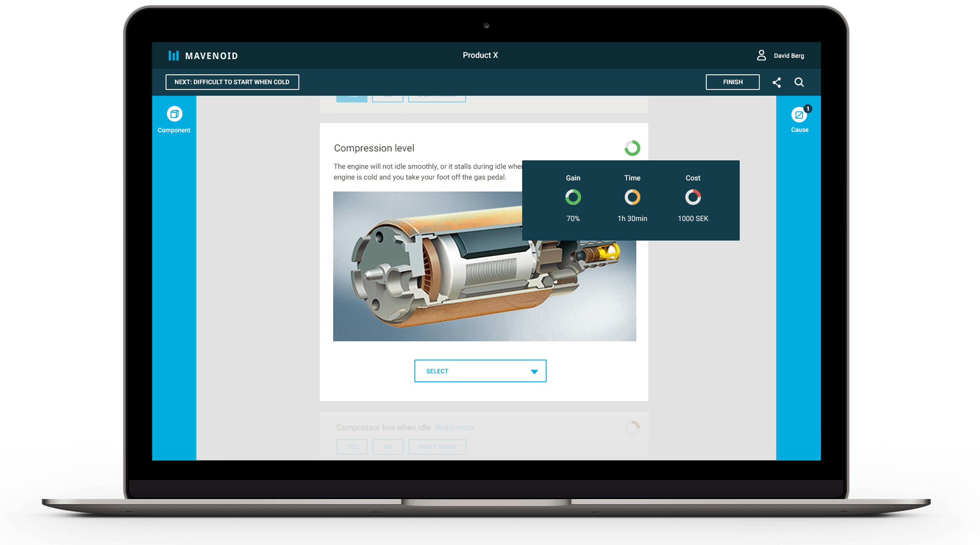980x545 pixels.
Task: Click the Cost progress ring indicator
Action: click(x=692, y=197)
